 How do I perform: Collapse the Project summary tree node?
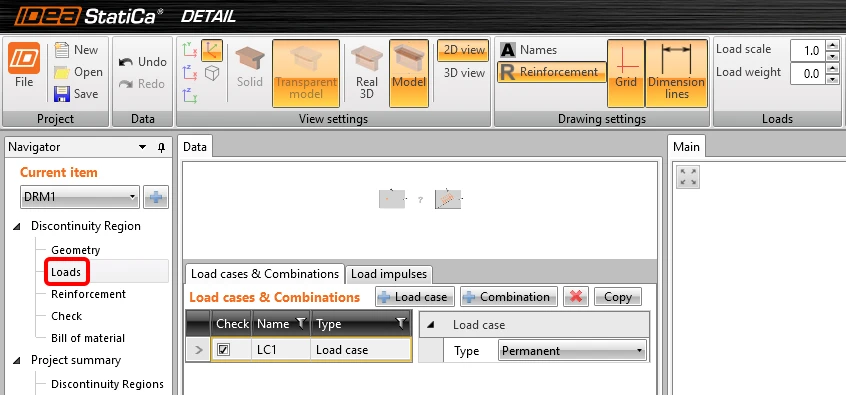[x=17, y=360]
